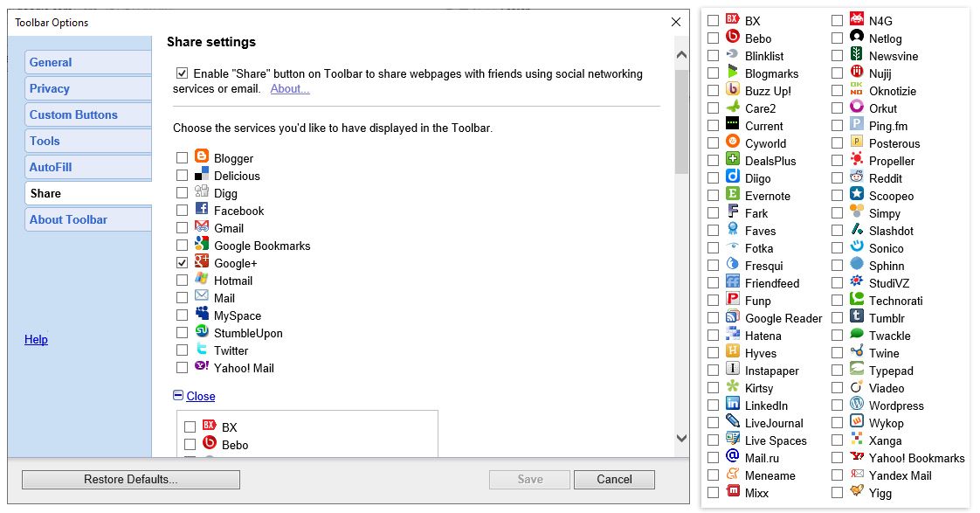Collapse the extra services with Close
This screenshot has height=513, width=980.
click(200, 396)
